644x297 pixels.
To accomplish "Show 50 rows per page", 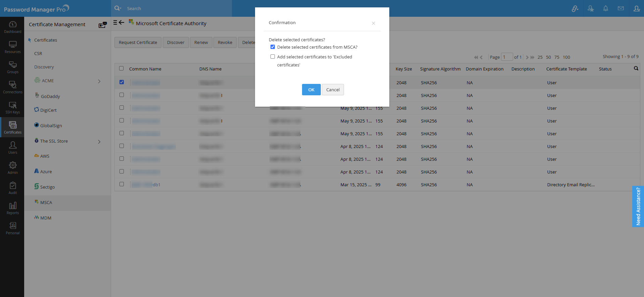I will tap(548, 57).
